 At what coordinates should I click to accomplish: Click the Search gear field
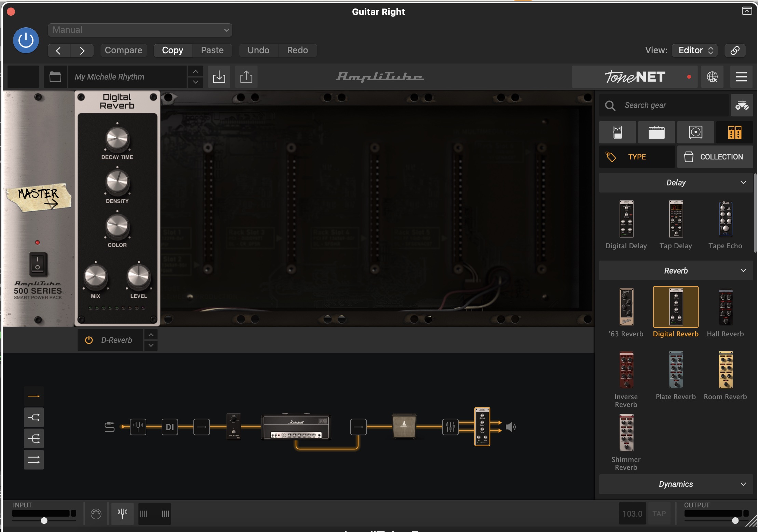664,105
